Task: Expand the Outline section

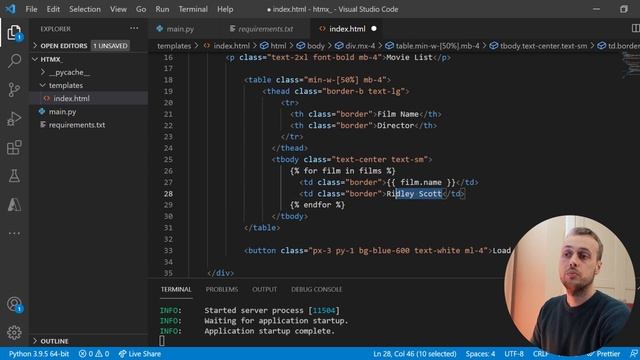Action: 54,341
